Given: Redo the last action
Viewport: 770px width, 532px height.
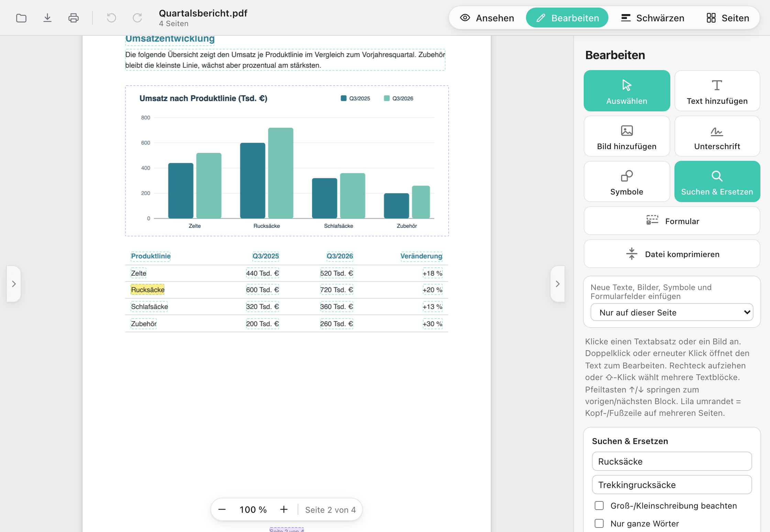Looking at the screenshot, I should (137, 18).
